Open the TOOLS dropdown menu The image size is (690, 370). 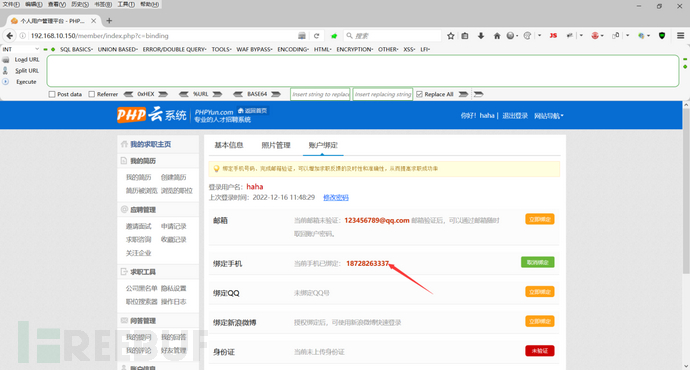click(x=221, y=49)
